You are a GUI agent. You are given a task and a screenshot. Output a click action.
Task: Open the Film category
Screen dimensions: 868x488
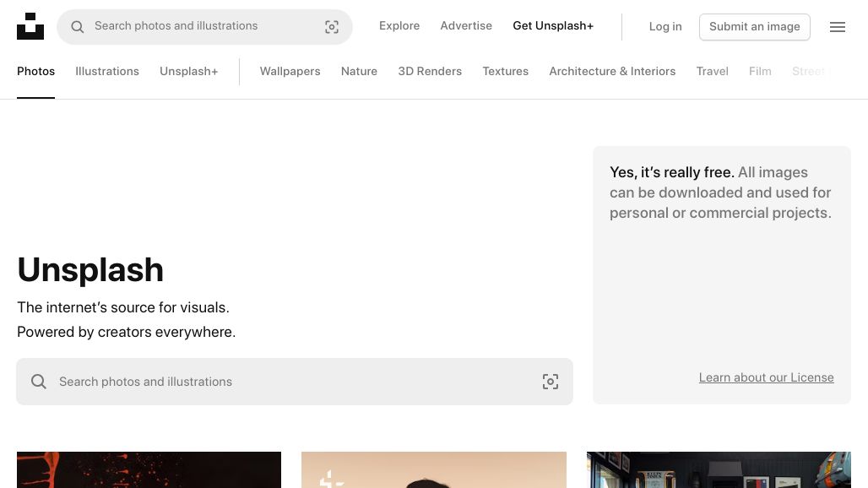[760, 72]
